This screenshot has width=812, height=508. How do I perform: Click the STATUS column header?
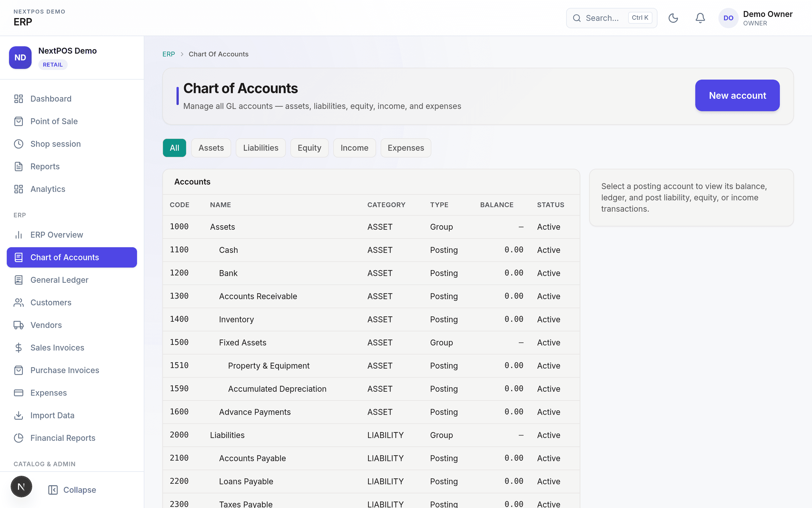click(x=551, y=205)
